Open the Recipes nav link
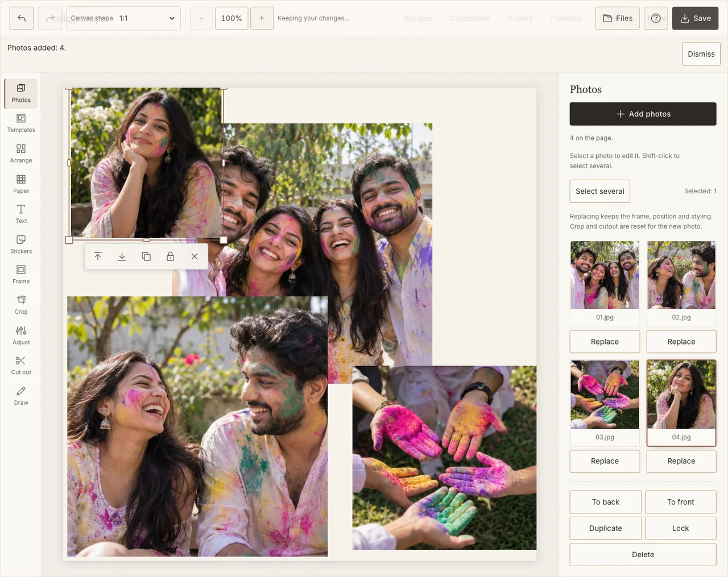The width and height of the screenshot is (728, 577). [x=418, y=18]
